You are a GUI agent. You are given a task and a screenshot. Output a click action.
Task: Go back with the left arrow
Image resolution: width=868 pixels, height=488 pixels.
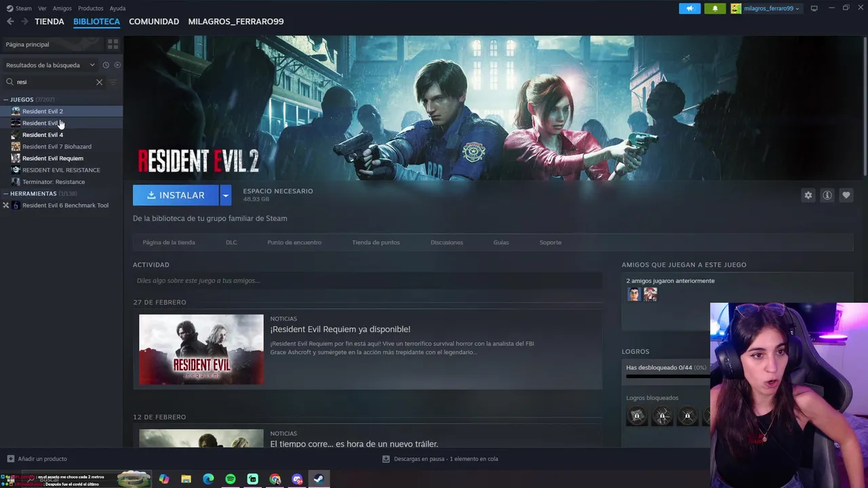[x=10, y=22]
